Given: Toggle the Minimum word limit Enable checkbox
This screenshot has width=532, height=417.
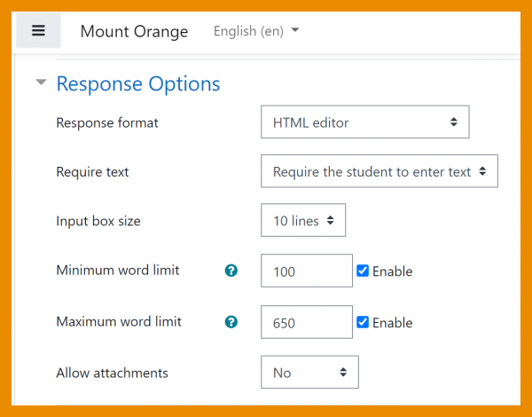Looking at the screenshot, I should [x=363, y=271].
